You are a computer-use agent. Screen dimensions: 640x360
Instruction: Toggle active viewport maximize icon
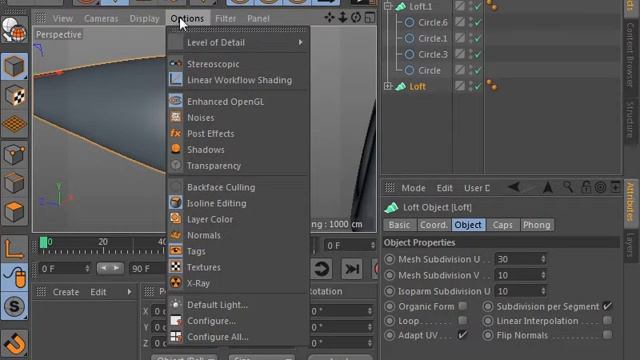(370, 18)
